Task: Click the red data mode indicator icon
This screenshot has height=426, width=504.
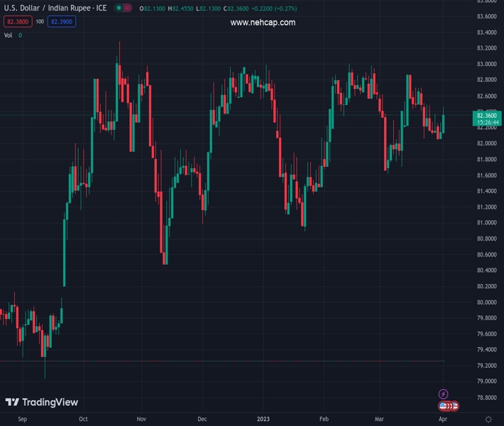Action: point(128,9)
